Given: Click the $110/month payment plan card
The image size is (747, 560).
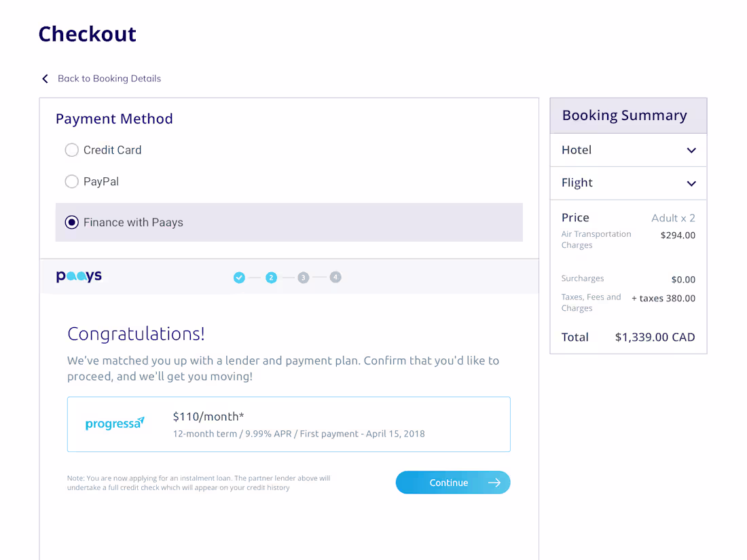Looking at the screenshot, I should click(289, 423).
